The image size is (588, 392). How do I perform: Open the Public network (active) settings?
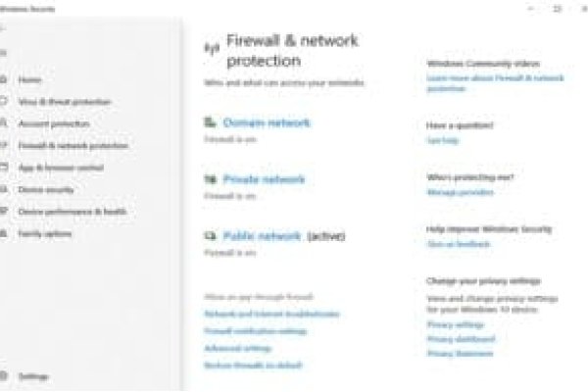point(264,236)
